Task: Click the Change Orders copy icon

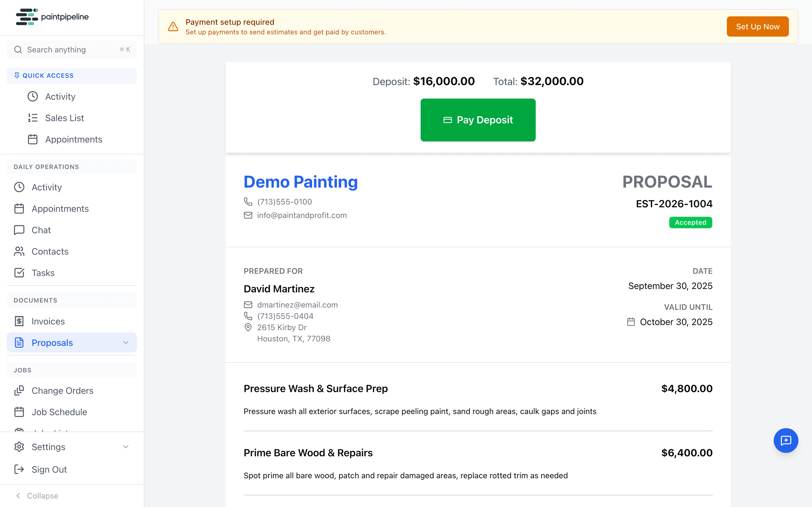Action: [19, 390]
